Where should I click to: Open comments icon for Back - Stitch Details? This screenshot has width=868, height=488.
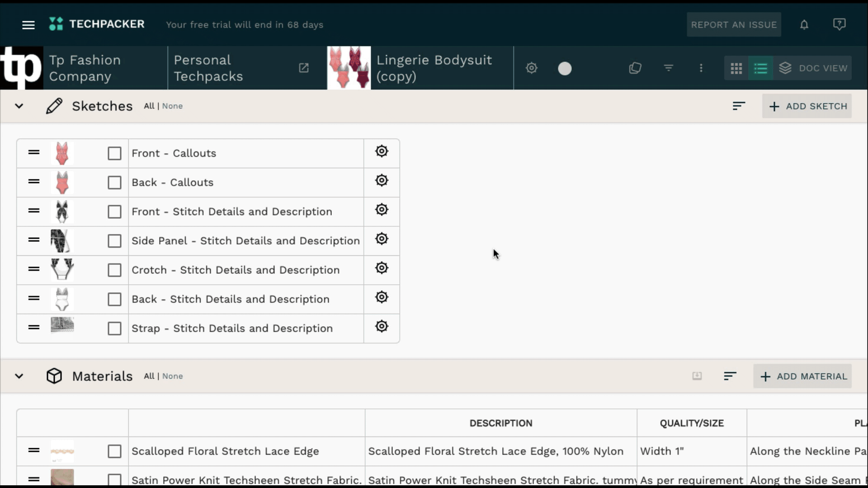[x=382, y=297]
